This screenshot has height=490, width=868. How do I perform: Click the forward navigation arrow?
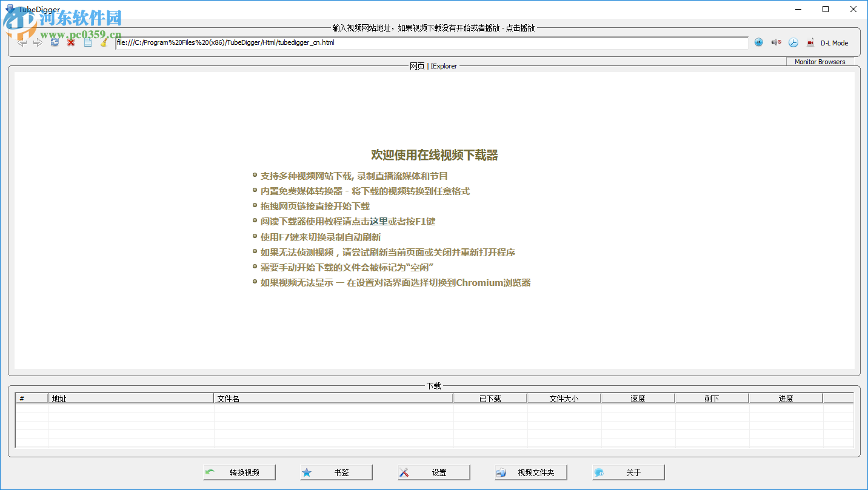pyautogui.click(x=38, y=42)
